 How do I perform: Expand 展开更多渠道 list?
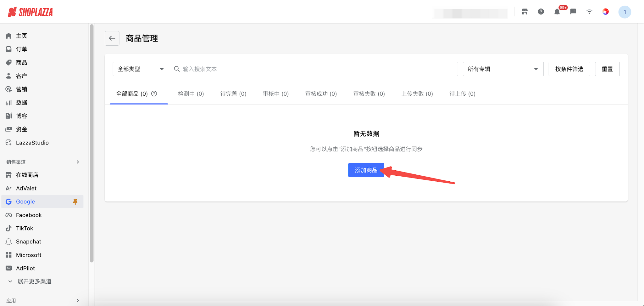point(30,281)
